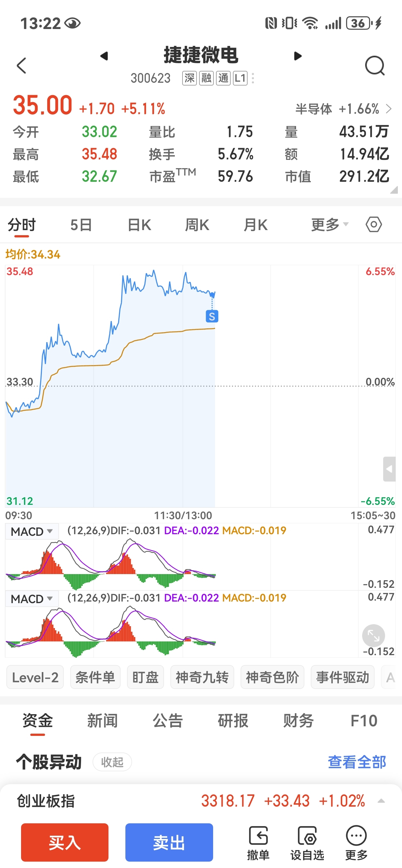This screenshot has height=868, width=402.
Task: Open chart settings hexagon icon
Action: coord(374,224)
